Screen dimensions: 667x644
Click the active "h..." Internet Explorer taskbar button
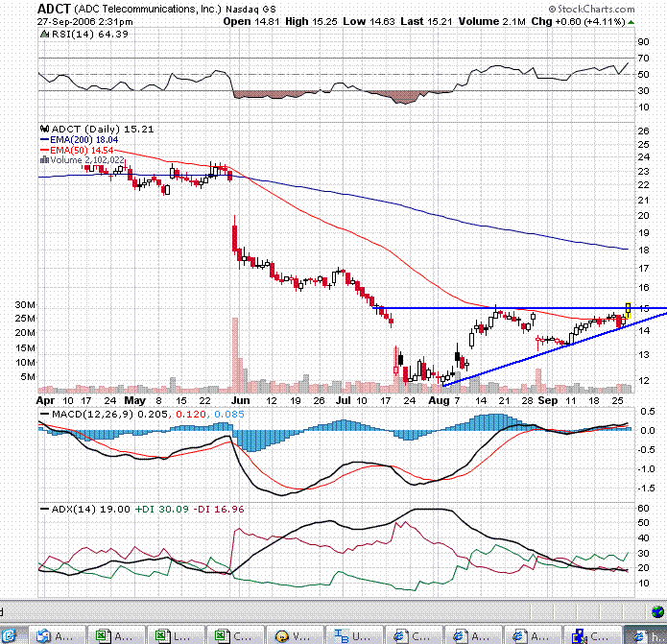pyautogui.click(x=647, y=636)
